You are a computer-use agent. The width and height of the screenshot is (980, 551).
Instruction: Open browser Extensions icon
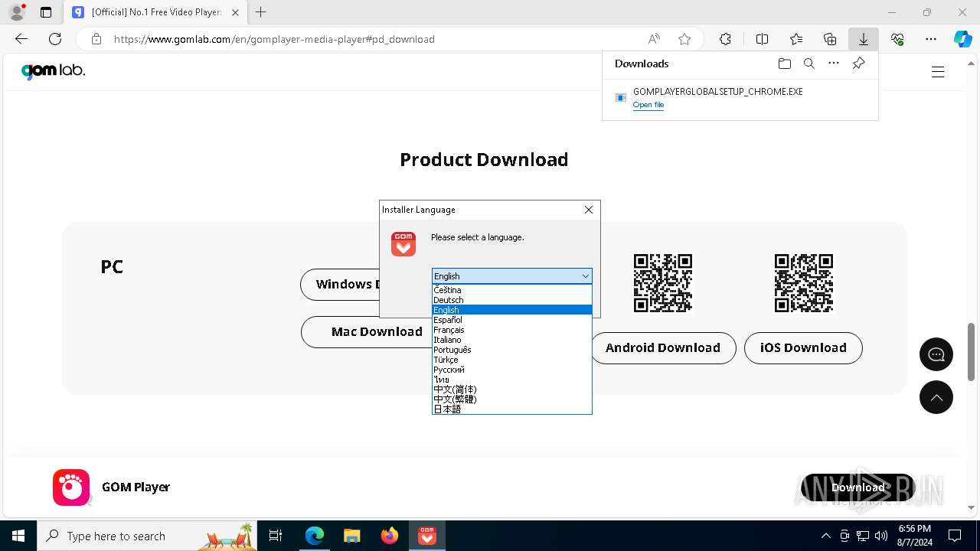[725, 39]
